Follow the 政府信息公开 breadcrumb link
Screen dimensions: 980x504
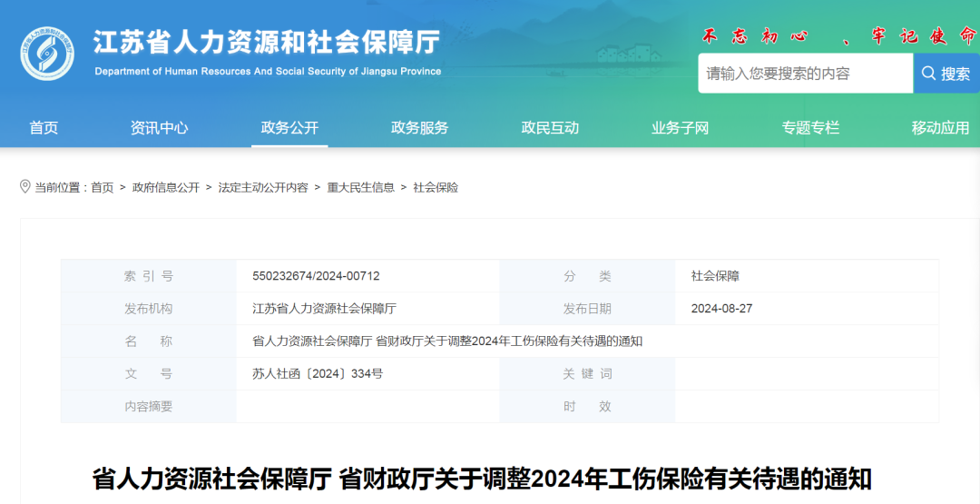click(166, 188)
